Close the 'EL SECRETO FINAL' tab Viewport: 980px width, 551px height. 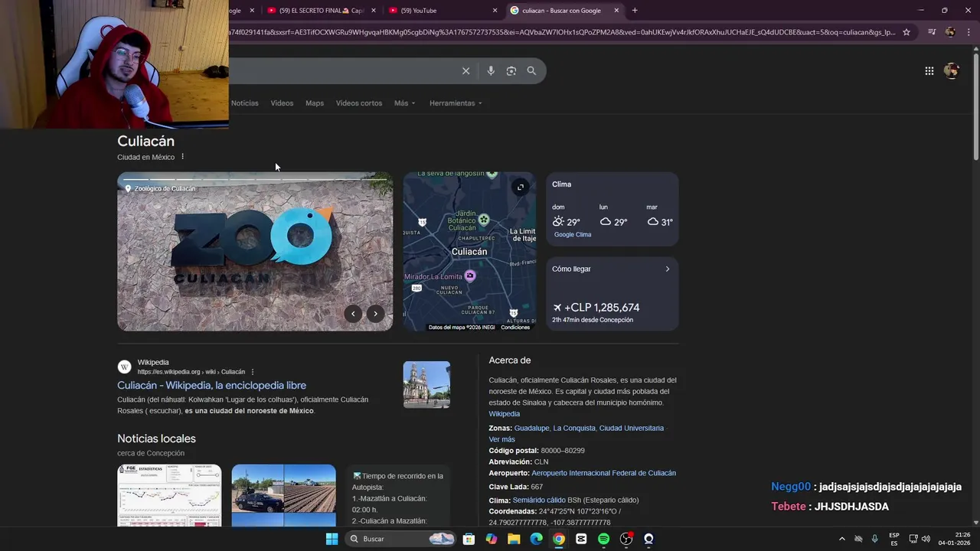tap(373, 10)
